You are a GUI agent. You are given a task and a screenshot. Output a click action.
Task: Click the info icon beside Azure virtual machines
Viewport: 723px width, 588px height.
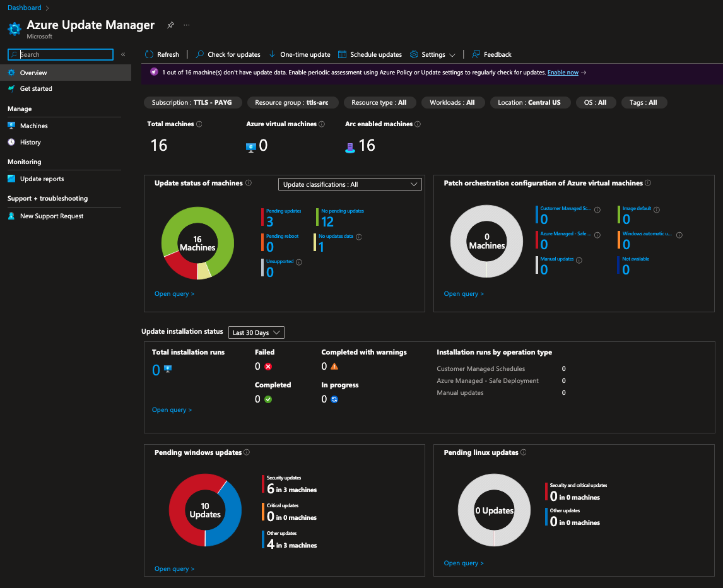point(322,124)
